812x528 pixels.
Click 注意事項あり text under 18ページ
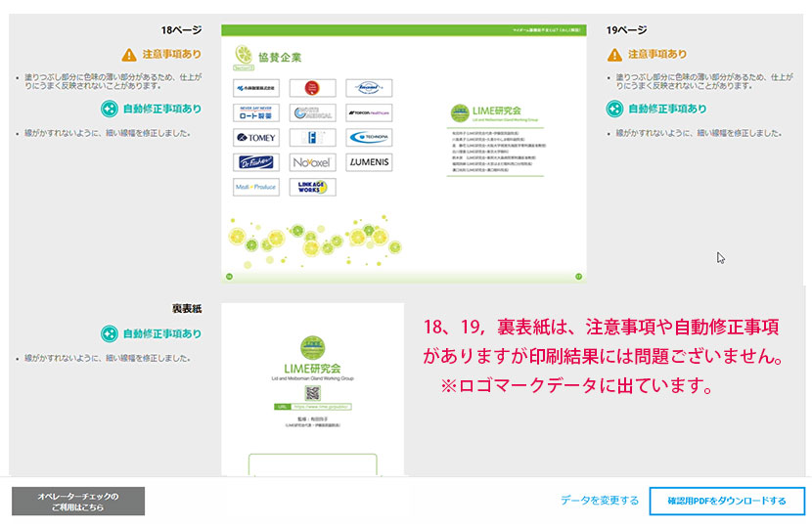click(172, 54)
